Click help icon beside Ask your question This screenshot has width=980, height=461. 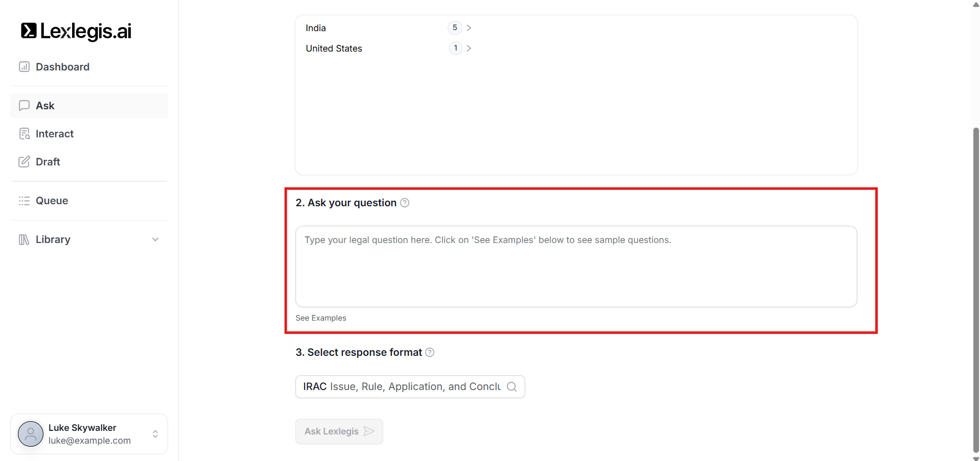405,203
